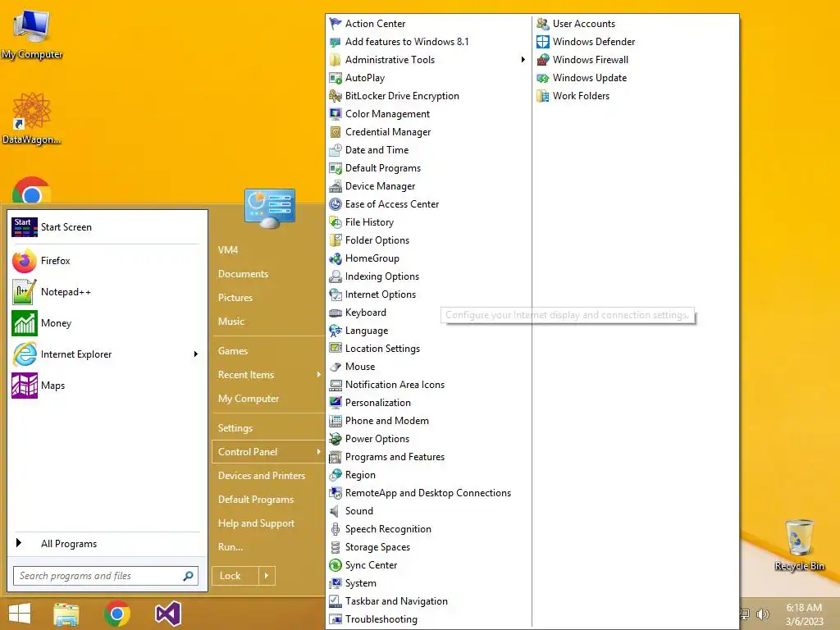Click the Visual Studio taskbar icon
This screenshot has height=630, width=840.
pyautogui.click(x=167, y=614)
